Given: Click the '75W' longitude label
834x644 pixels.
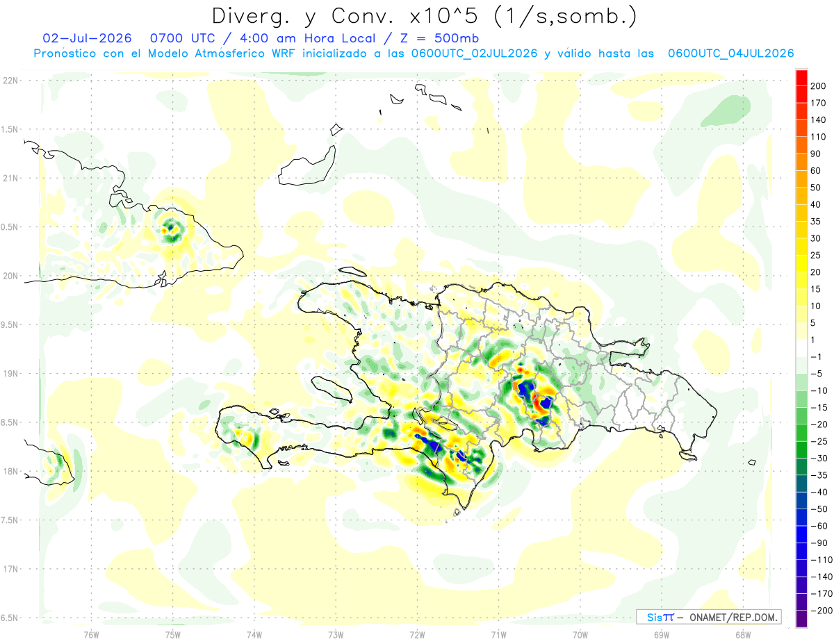Looking at the screenshot, I should 172,634.
